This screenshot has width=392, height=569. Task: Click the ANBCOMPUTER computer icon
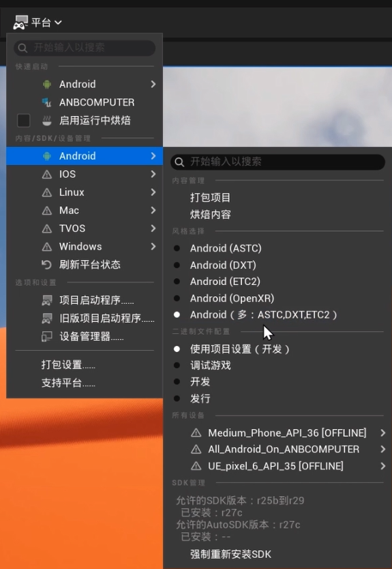[47, 102]
